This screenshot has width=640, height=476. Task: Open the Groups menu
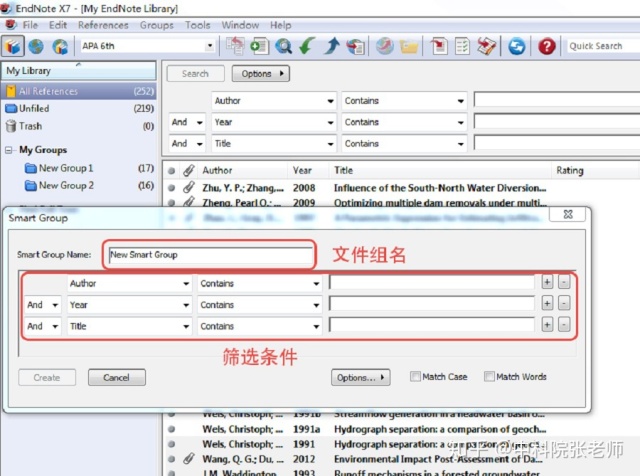[x=157, y=25]
